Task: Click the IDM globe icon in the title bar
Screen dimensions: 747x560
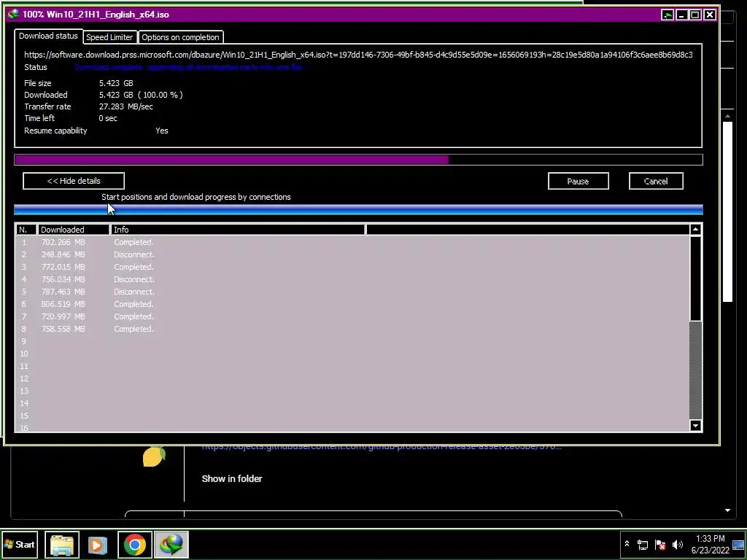Action: click(x=13, y=15)
